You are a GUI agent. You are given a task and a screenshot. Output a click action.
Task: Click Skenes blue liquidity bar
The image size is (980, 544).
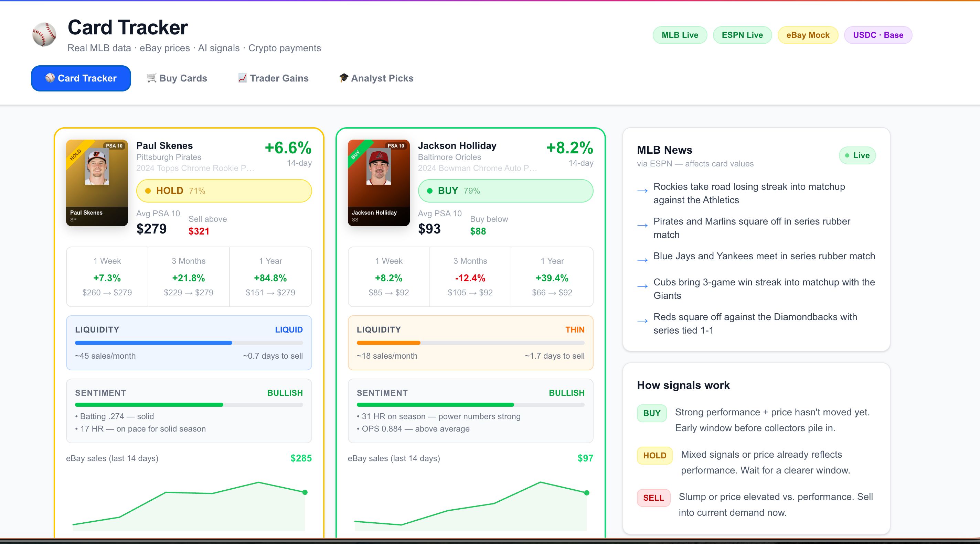[x=153, y=343]
